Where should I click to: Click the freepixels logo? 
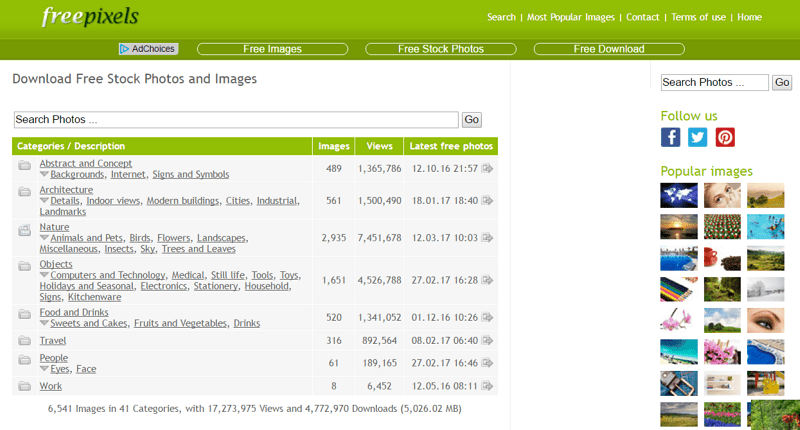coord(90,16)
